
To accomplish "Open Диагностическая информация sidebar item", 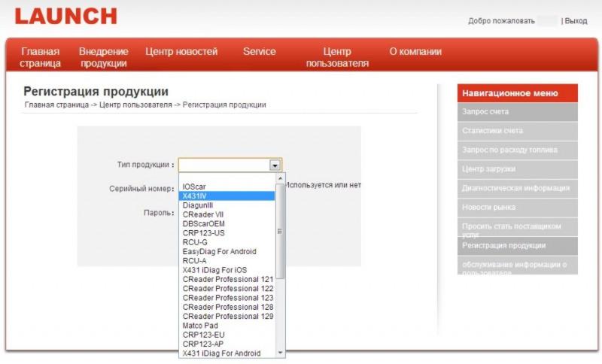I will pyautogui.click(x=518, y=189).
